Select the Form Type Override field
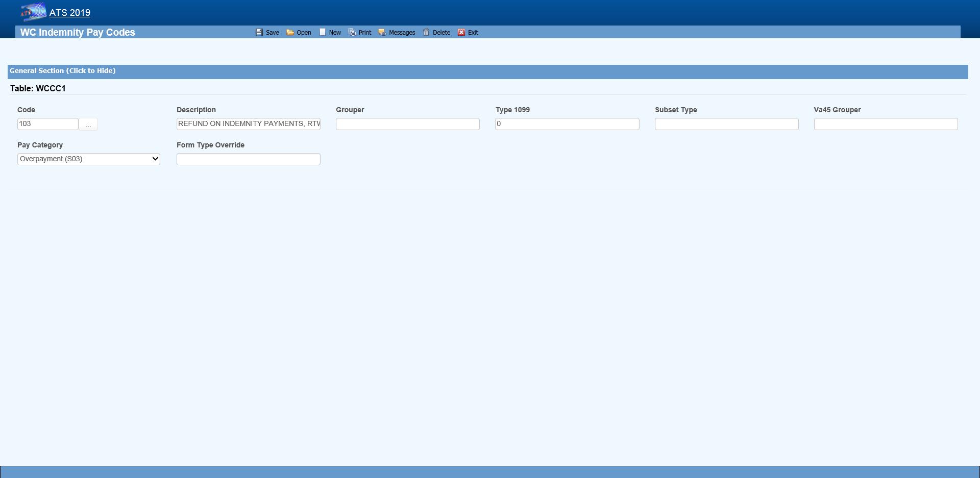 click(x=248, y=159)
